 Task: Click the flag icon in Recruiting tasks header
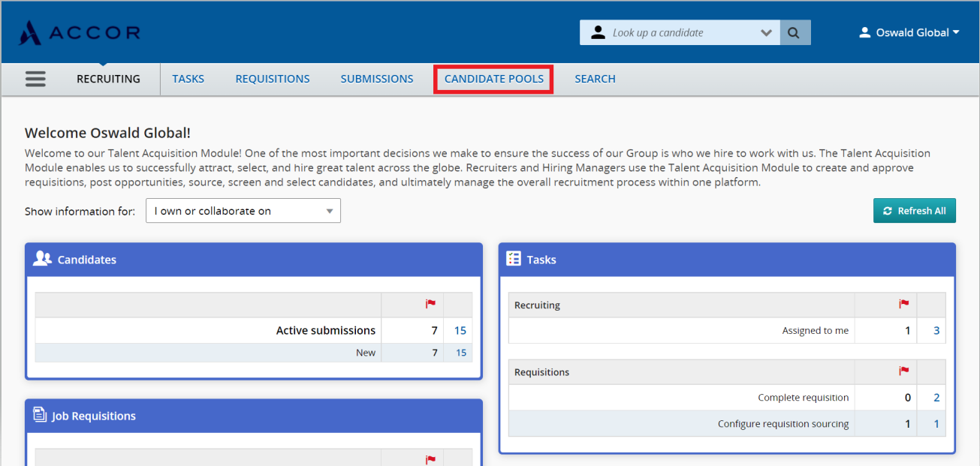pyautogui.click(x=904, y=305)
